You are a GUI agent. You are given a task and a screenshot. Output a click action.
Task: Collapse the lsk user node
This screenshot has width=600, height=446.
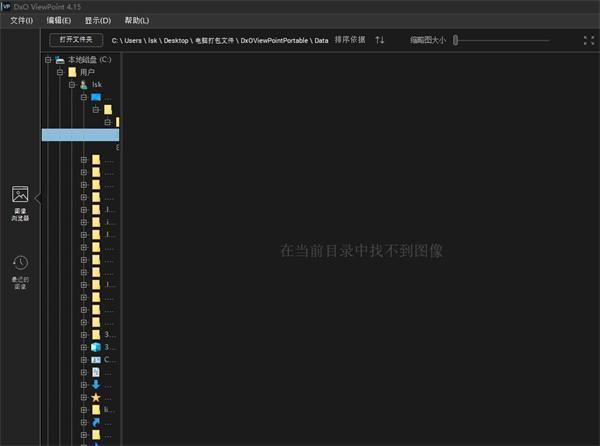pyautogui.click(x=72, y=85)
